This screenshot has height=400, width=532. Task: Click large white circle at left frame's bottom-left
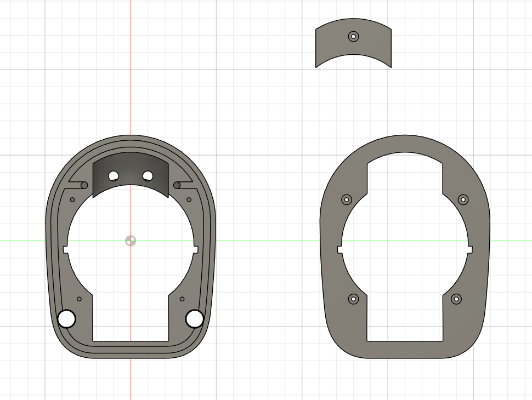click(x=67, y=318)
